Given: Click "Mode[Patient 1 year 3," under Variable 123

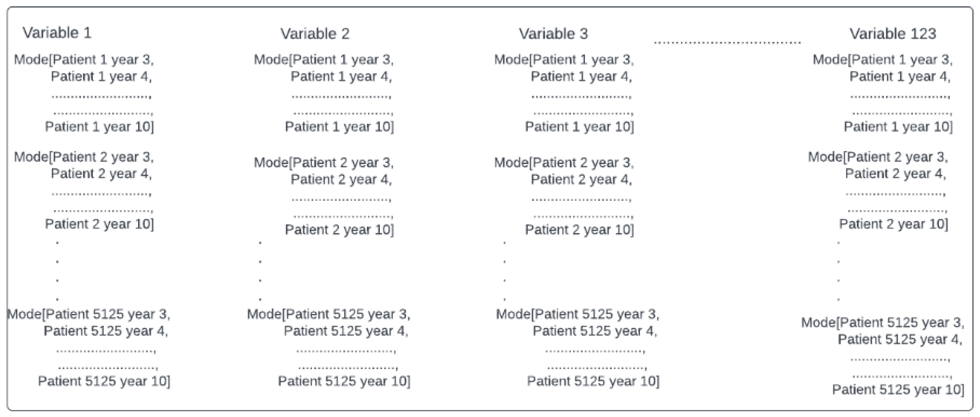Looking at the screenshot, I should (883, 60).
